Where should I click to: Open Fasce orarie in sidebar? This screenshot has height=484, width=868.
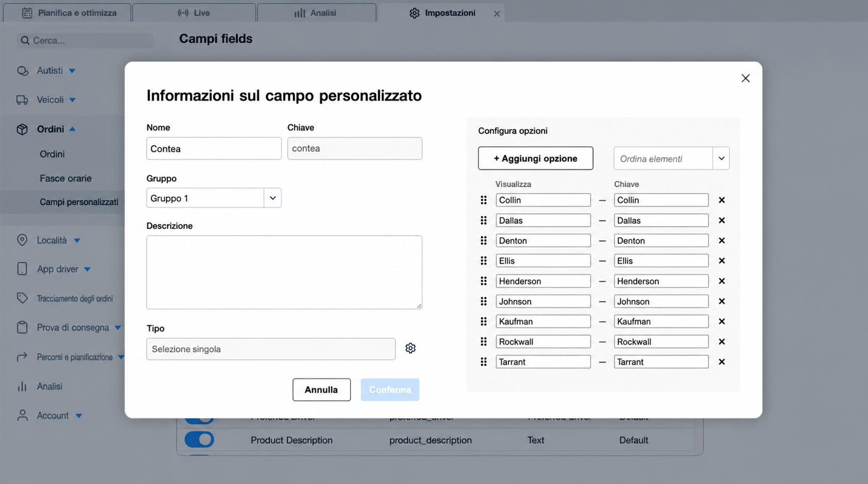point(66,178)
